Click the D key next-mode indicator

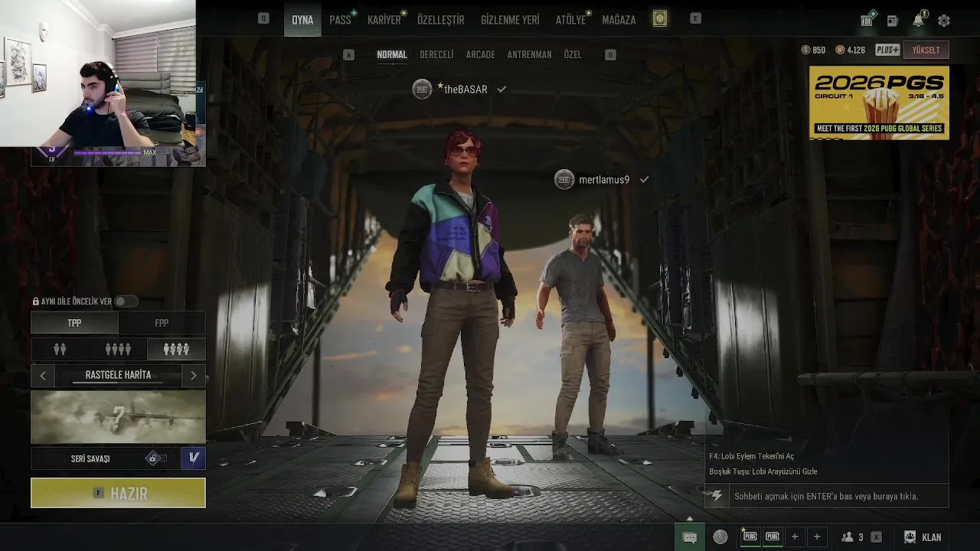(610, 55)
